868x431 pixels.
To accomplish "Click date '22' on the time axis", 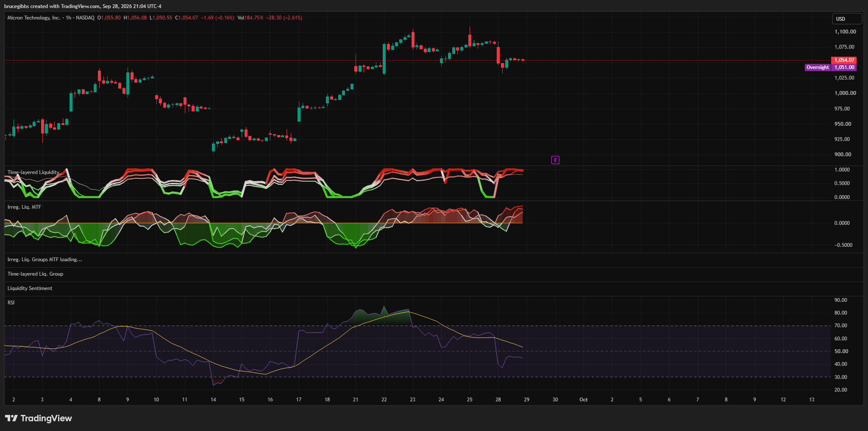I will click(x=384, y=400).
